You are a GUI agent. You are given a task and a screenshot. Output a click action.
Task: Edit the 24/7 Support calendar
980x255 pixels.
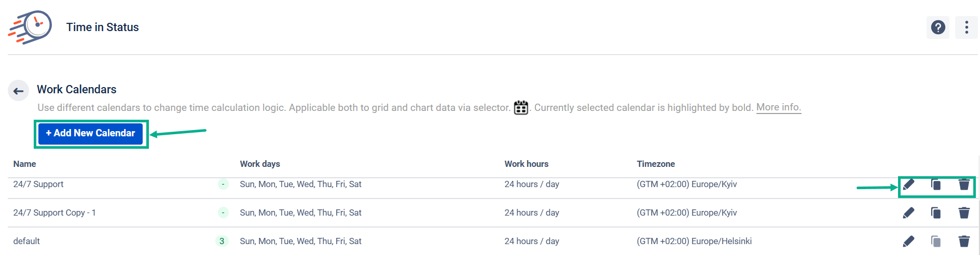pos(908,185)
